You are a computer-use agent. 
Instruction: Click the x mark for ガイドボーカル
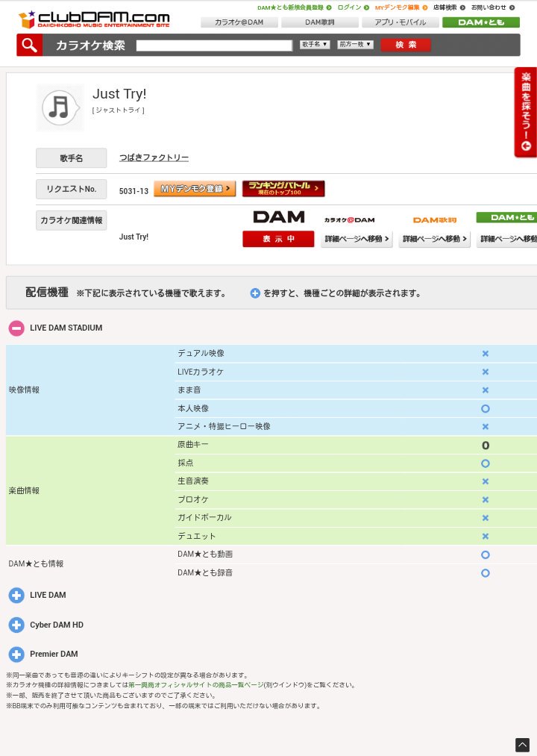coord(486,518)
